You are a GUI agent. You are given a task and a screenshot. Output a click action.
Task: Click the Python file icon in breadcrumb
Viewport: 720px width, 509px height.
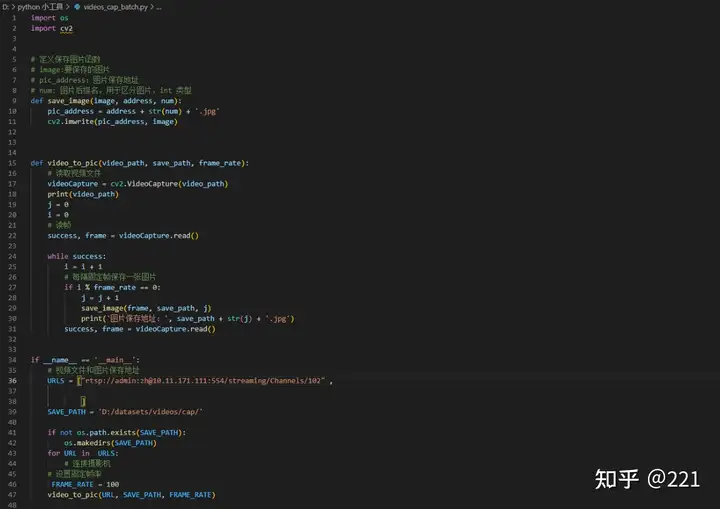coord(77,7)
